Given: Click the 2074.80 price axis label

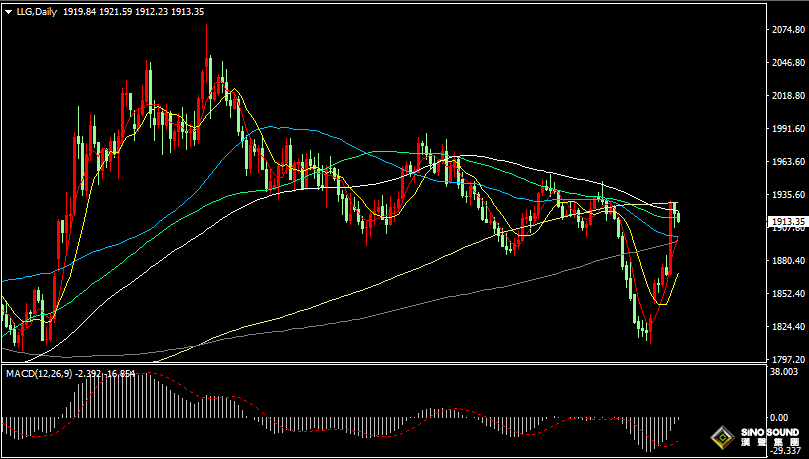Looking at the screenshot, I should pyautogui.click(x=788, y=30).
